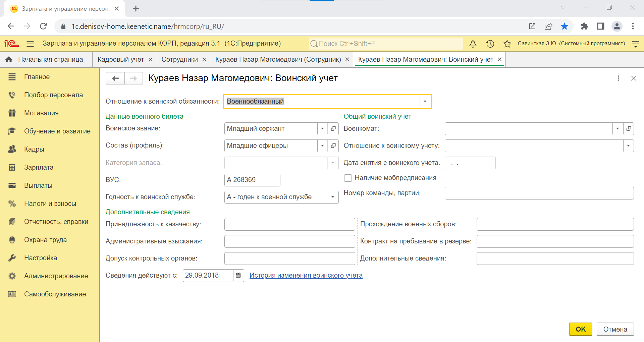Click the back arrow in form header

click(x=115, y=78)
